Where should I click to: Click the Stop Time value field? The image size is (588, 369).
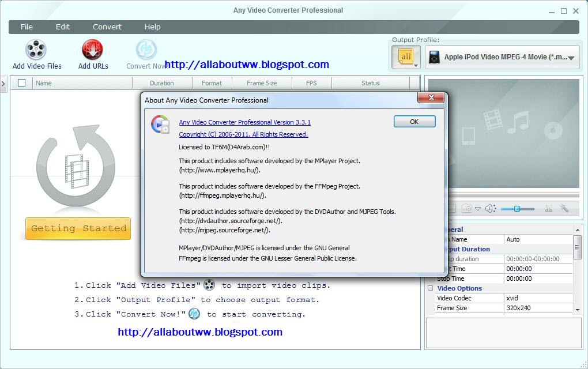coord(538,278)
